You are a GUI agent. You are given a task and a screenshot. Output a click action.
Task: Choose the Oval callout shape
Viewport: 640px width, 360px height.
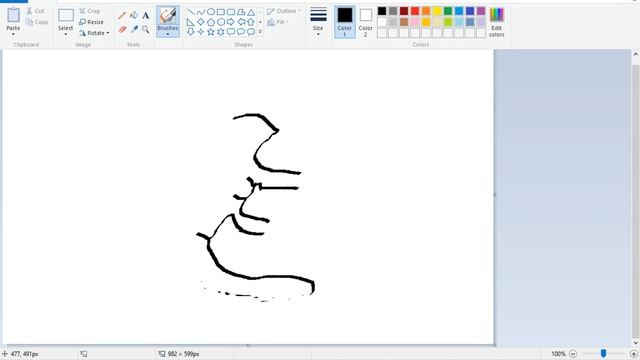point(241,31)
